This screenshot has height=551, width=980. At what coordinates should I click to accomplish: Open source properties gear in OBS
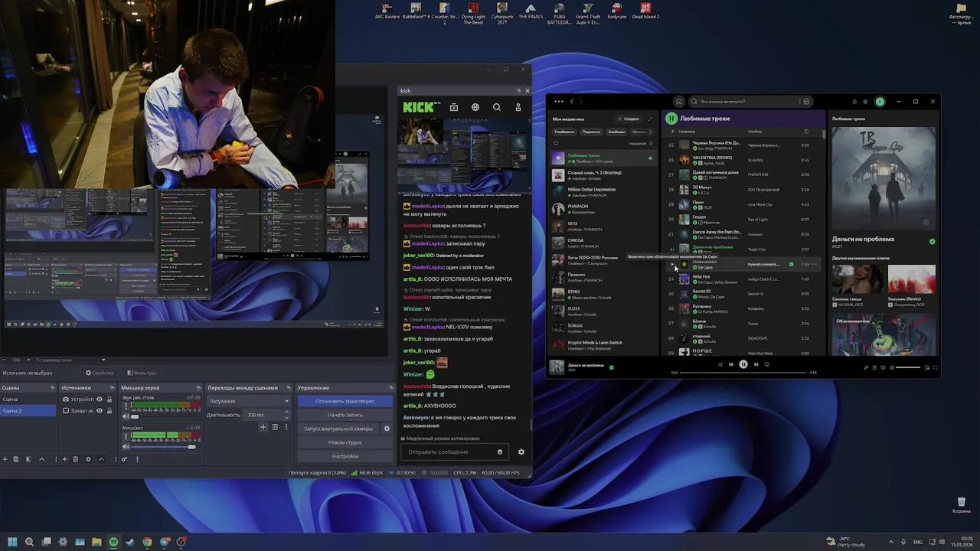pyautogui.click(x=88, y=459)
